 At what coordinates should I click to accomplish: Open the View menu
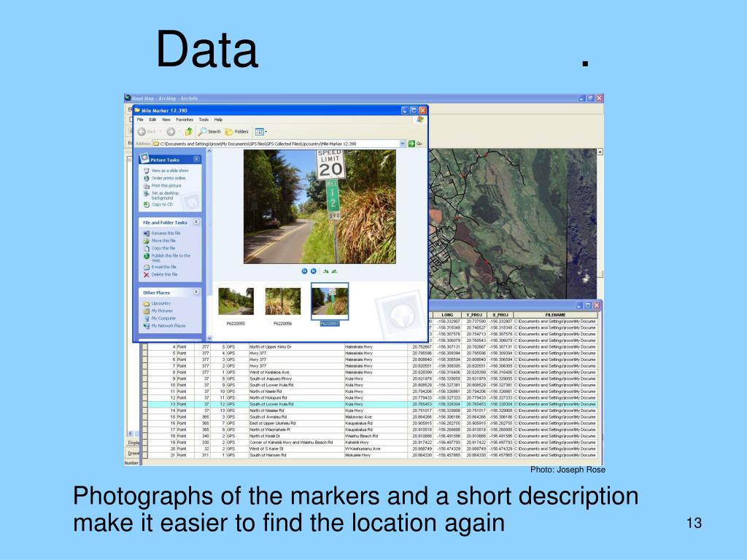[x=166, y=120]
